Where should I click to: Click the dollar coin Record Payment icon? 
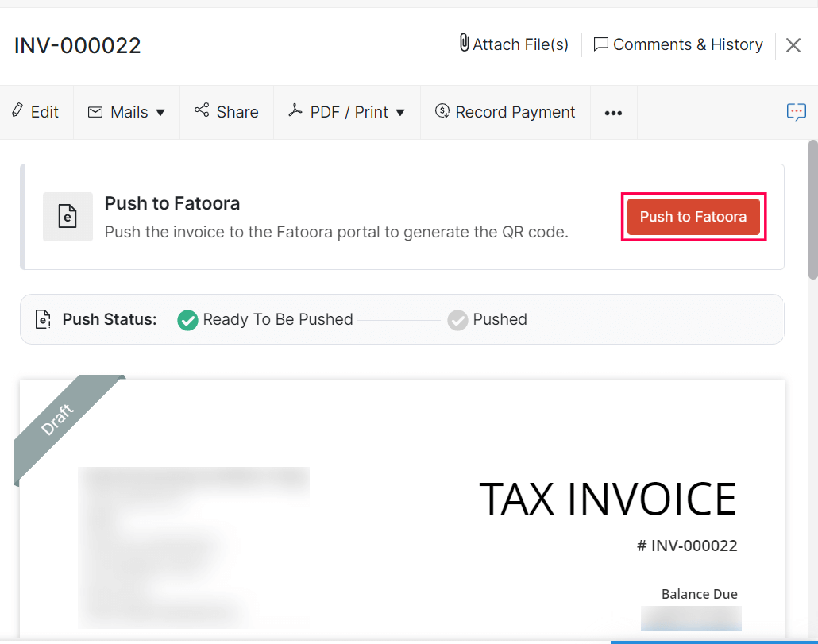(x=442, y=110)
